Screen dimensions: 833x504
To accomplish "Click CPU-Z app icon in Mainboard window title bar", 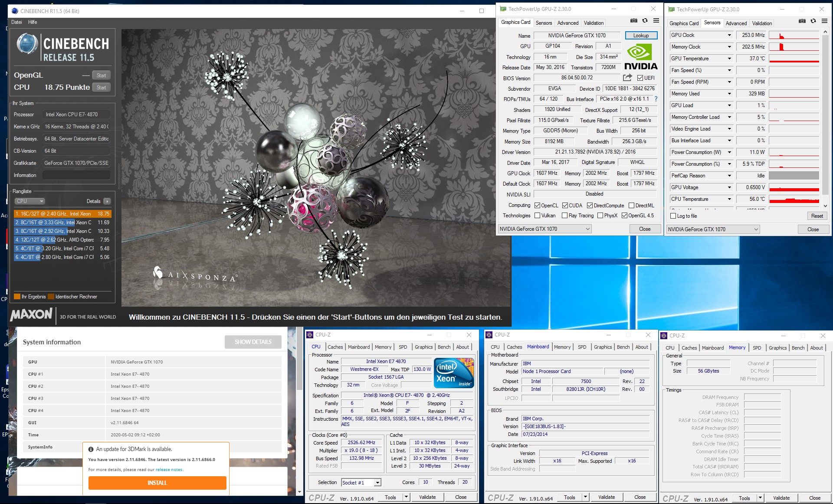I will [489, 335].
